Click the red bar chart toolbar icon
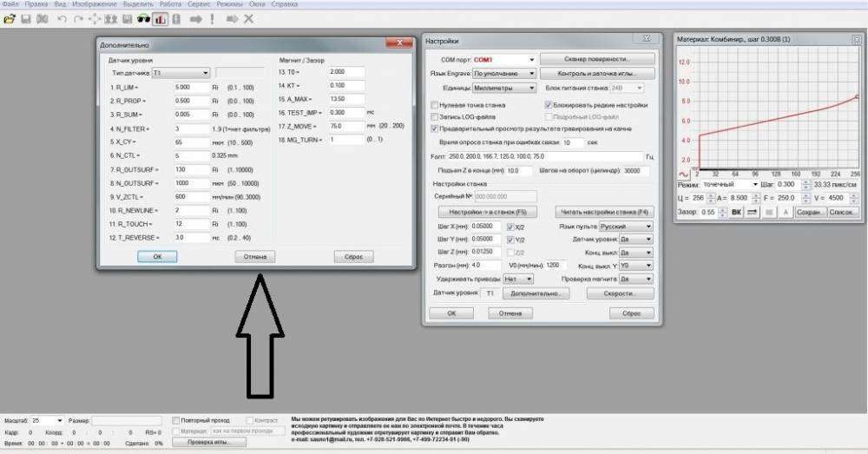868x454 pixels. [160, 18]
